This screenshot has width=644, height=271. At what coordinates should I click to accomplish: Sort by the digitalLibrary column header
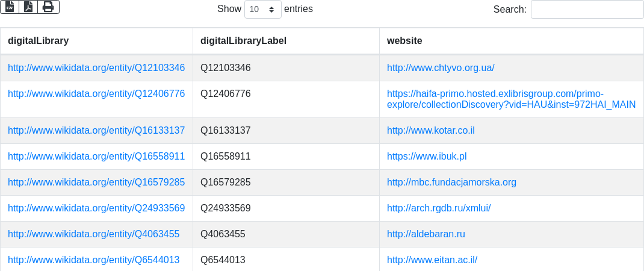[x=39, y=41]
